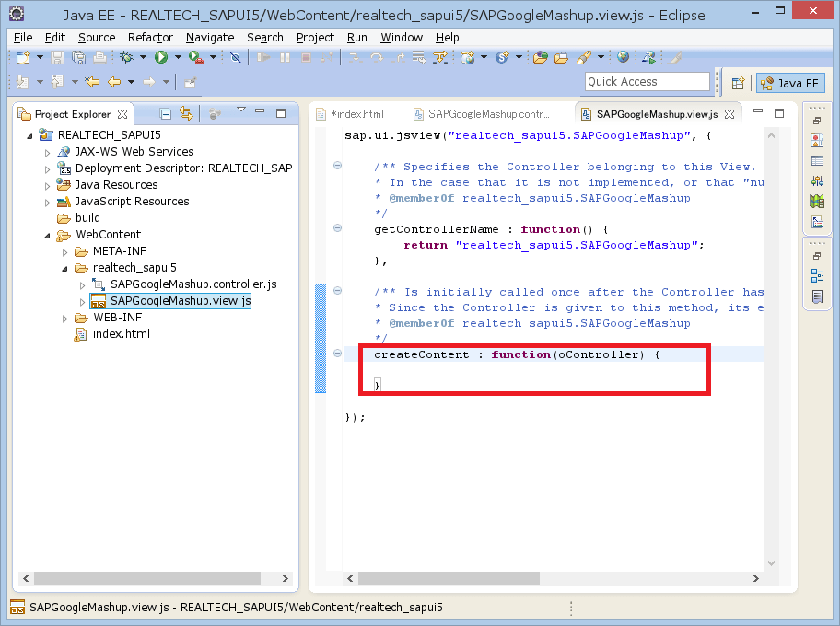Collapse the WebContent folder
The image size is (840, 626).
47,235
